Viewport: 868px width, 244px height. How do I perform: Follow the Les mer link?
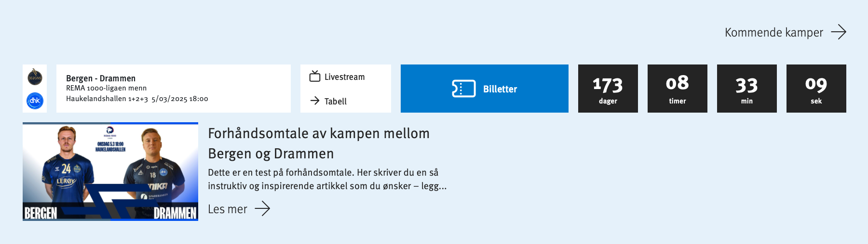click(228, 209)
